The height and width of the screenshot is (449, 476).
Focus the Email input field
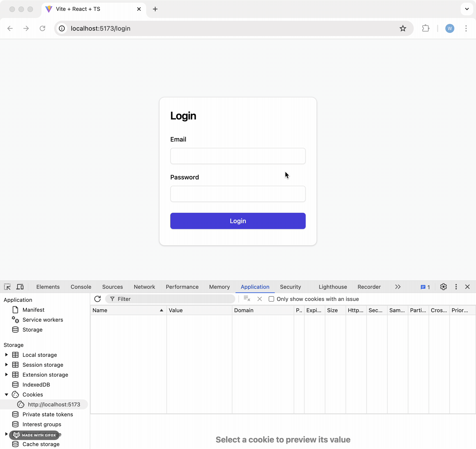click(238, 156)
